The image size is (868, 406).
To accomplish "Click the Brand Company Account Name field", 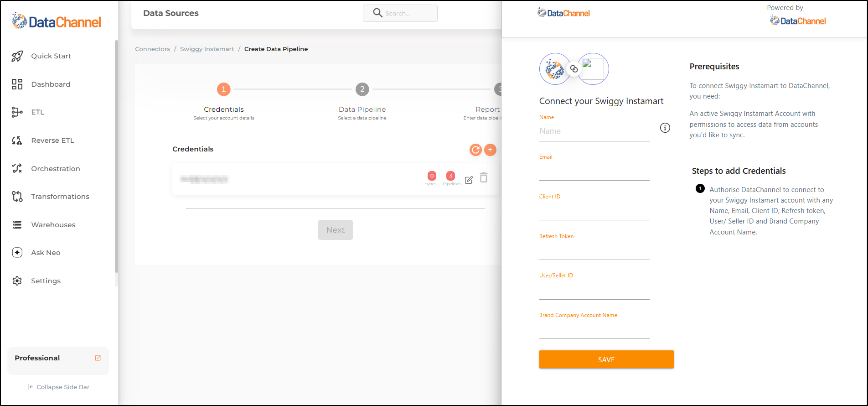I will click(x=594, y=330).
